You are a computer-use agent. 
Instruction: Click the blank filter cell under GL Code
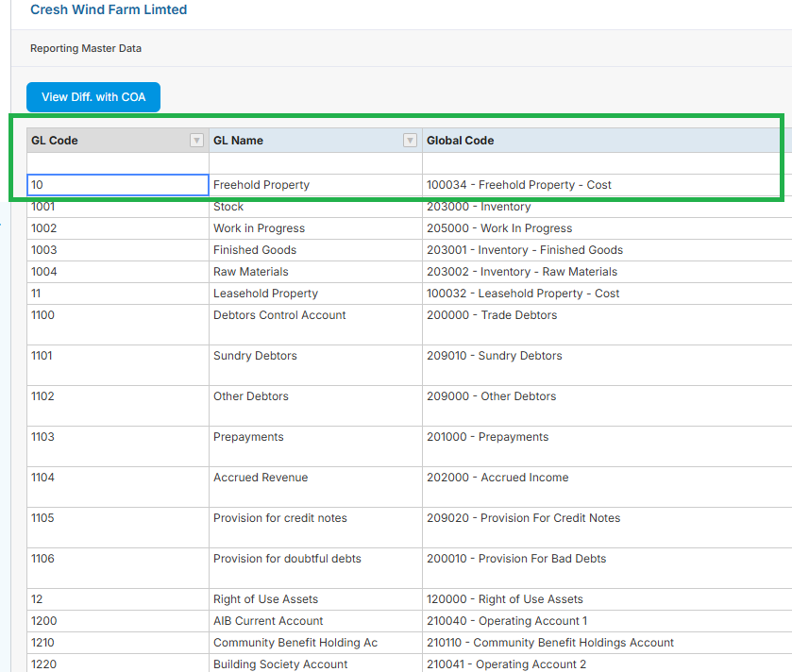click(x=118, y=163)
